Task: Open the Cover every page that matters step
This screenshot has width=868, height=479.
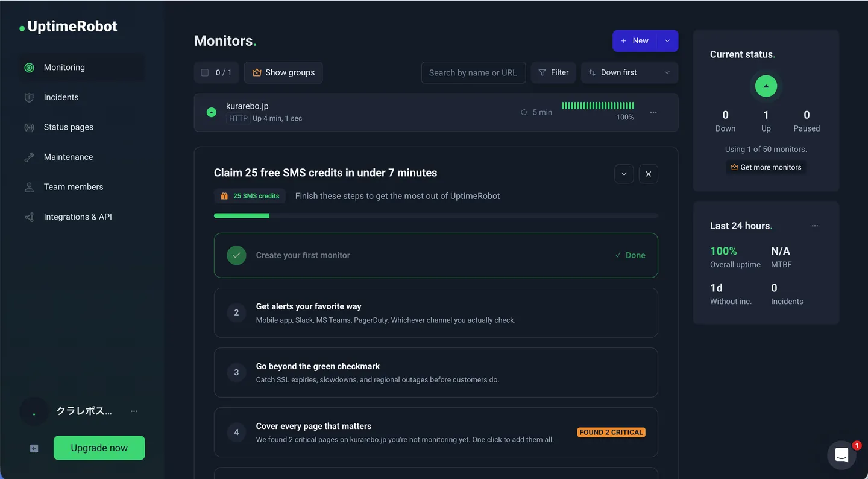Action: click(x=436, y=432)
